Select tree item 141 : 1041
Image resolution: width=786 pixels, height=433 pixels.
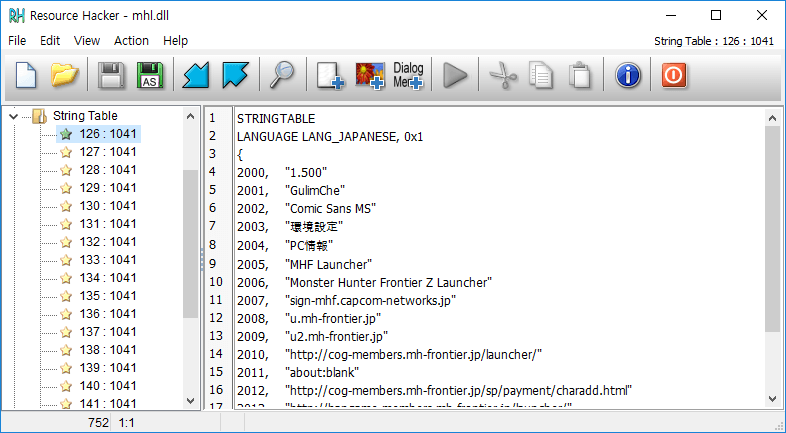tap(108, 403)
